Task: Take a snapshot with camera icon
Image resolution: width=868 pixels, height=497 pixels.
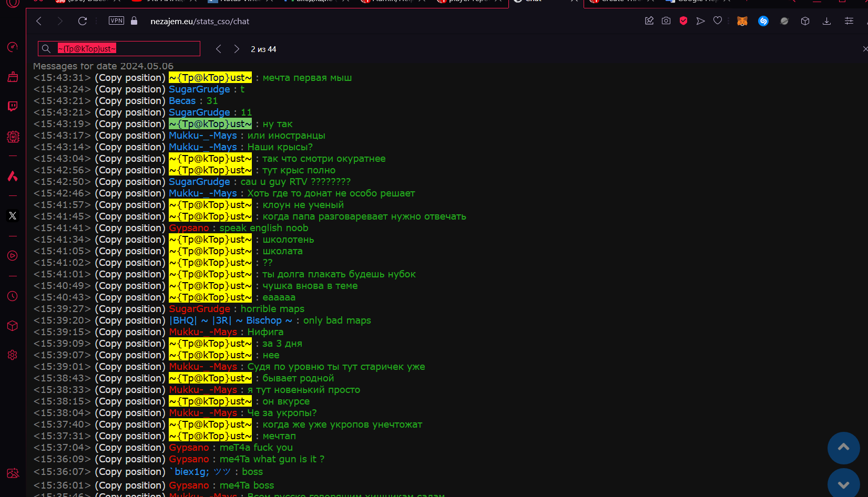Action: click(x=666, y=21)
